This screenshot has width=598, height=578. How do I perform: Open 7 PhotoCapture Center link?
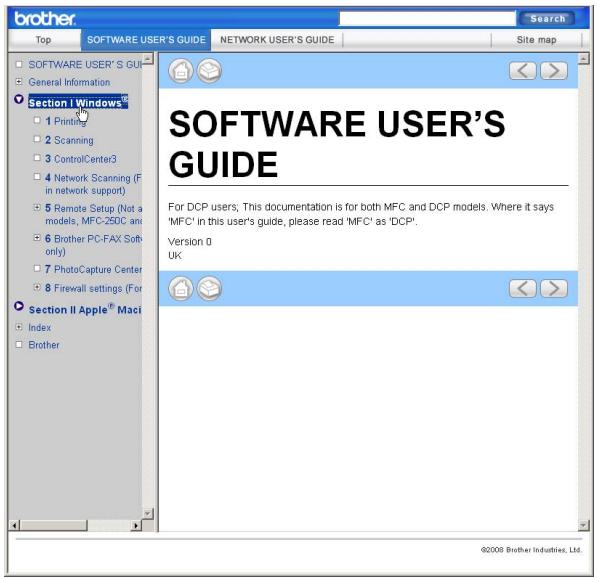point(93,269)
